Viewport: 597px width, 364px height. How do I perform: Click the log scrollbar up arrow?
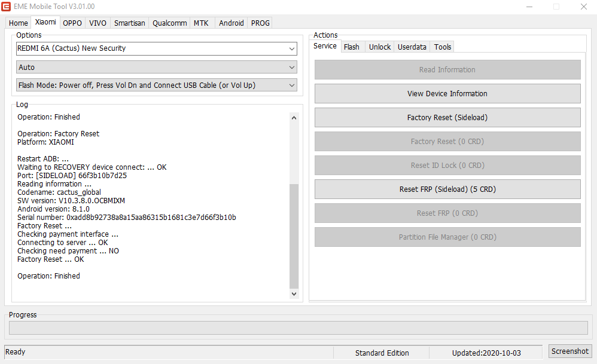[x=294, y=118]
